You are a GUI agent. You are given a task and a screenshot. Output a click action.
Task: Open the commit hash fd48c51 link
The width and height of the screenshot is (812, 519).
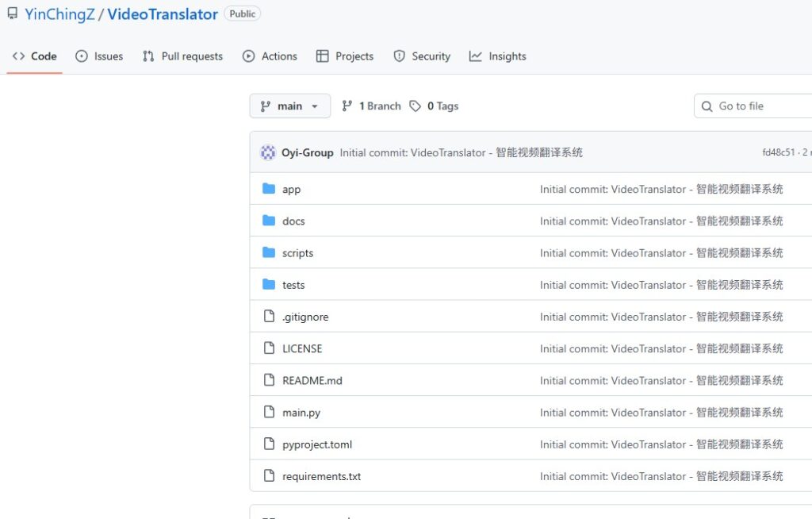(778, 152)
